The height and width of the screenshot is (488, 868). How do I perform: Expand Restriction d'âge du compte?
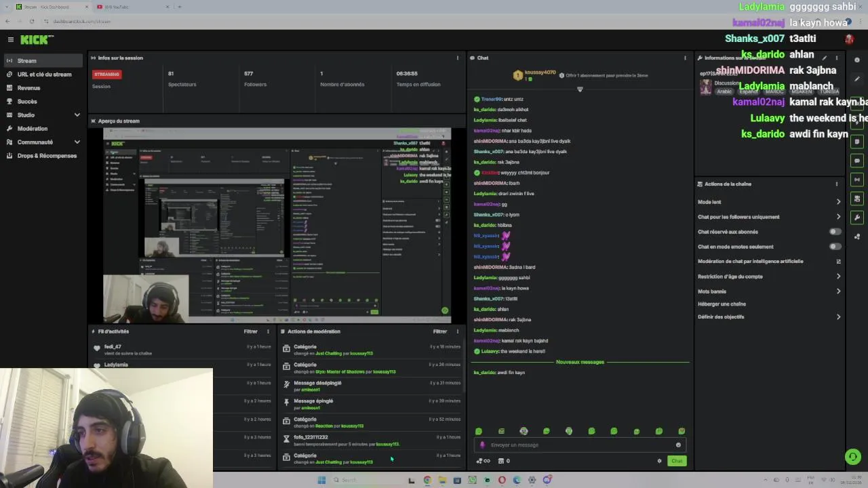pos(769,277)
